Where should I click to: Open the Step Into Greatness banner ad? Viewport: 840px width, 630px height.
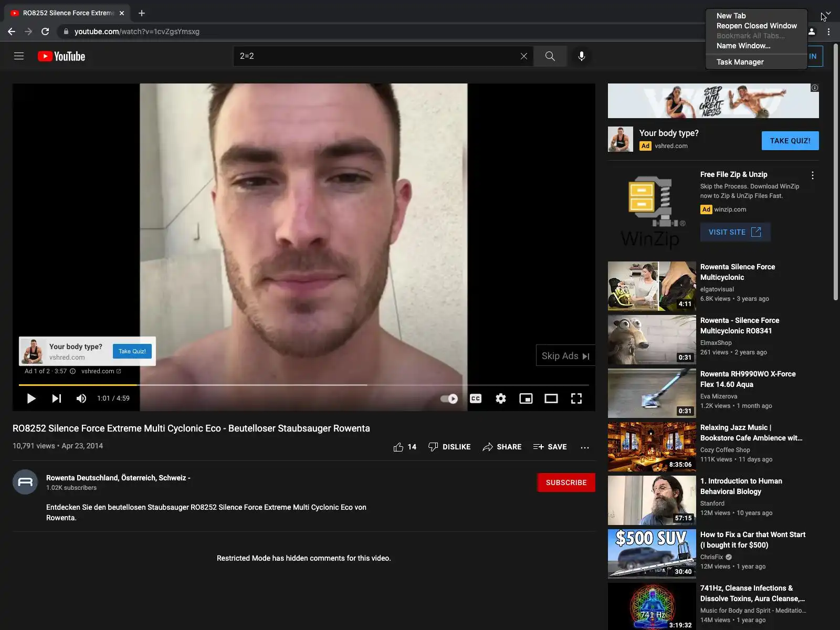(x=713, y=101)
